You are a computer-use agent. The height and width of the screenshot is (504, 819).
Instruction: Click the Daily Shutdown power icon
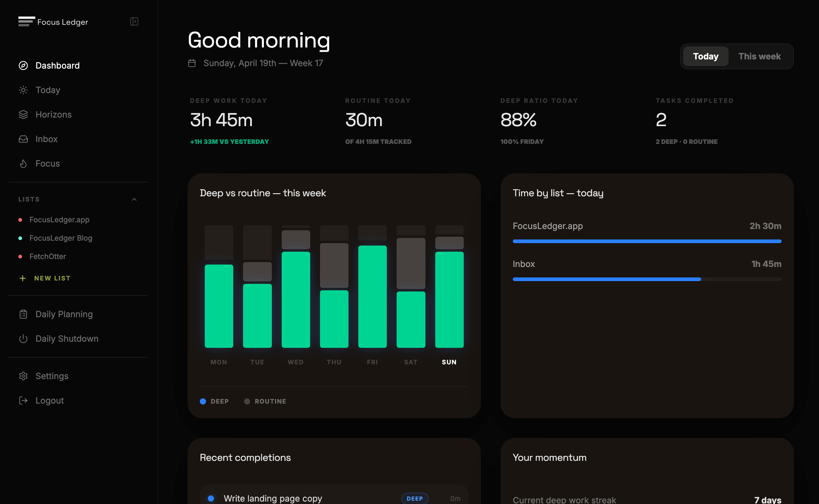click(x=23, y=339)
